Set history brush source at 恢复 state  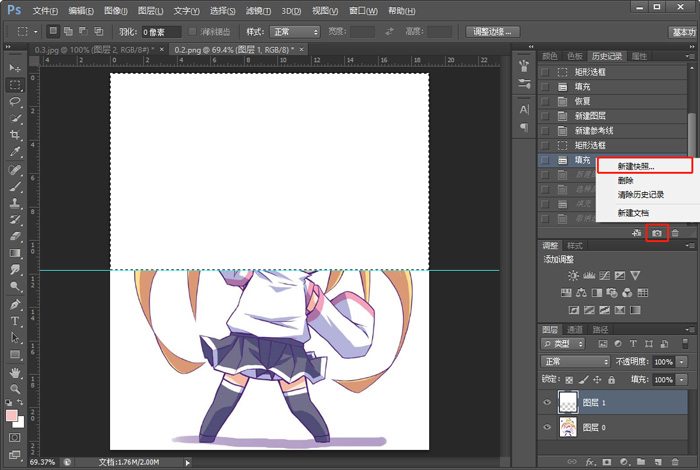pos(545,101)
